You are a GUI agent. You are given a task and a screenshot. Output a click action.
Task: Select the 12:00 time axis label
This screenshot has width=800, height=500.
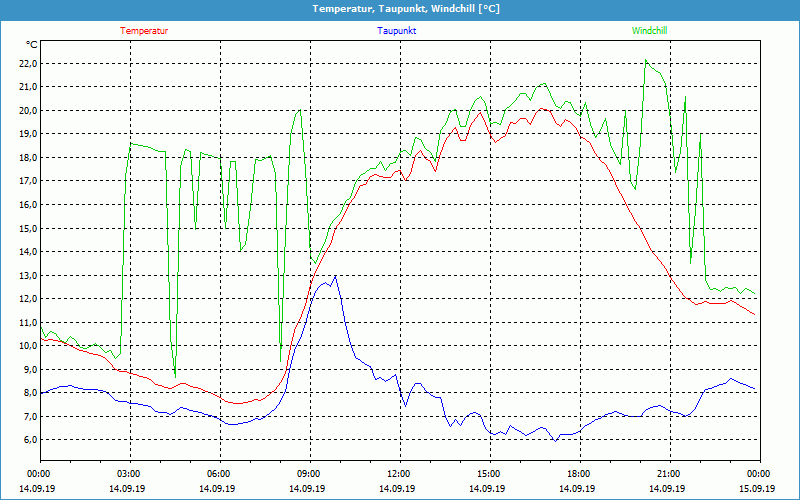399,473
